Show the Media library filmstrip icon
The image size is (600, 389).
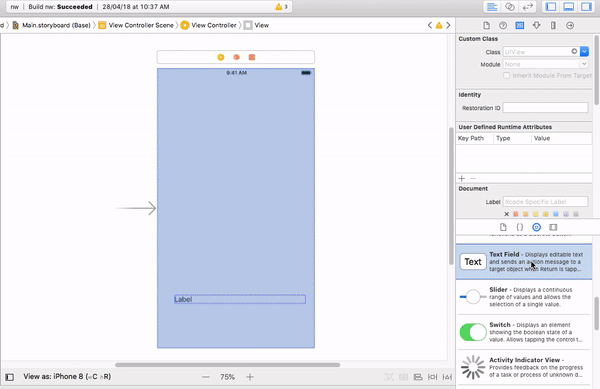coord(553,227)
